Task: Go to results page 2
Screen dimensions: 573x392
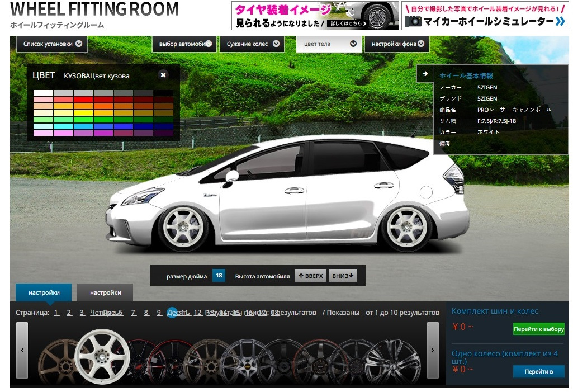Action: [69, 313]
